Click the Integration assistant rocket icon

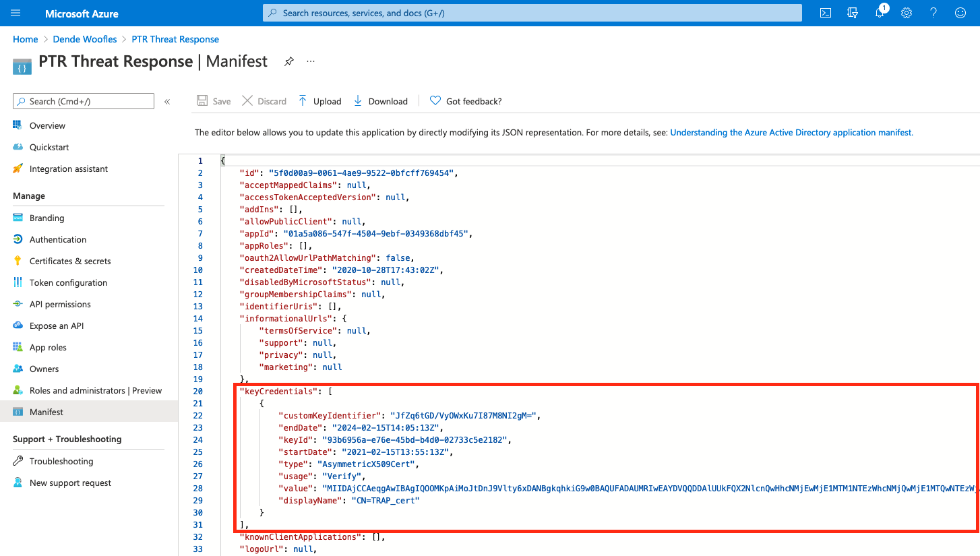18,168
